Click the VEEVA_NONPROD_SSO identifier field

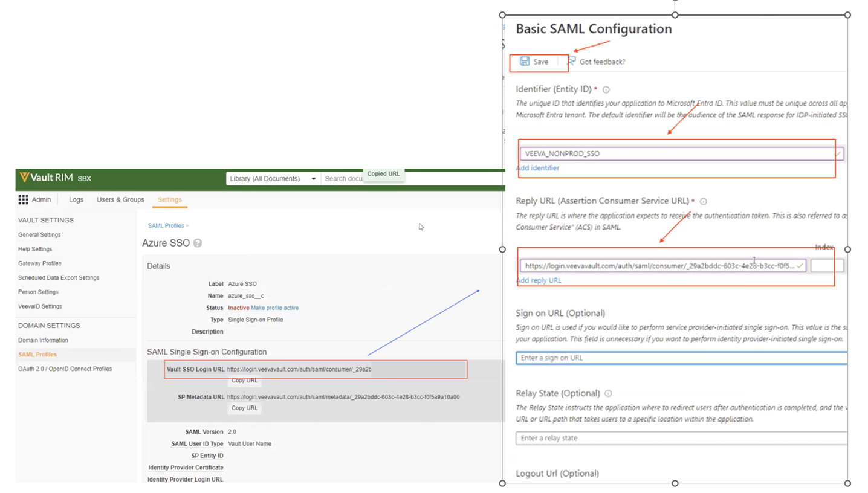681,153
